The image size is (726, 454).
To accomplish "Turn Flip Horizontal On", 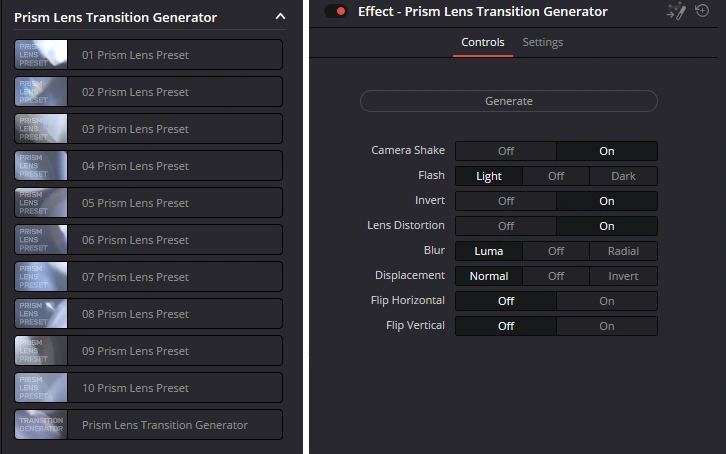I will point(607,301).
